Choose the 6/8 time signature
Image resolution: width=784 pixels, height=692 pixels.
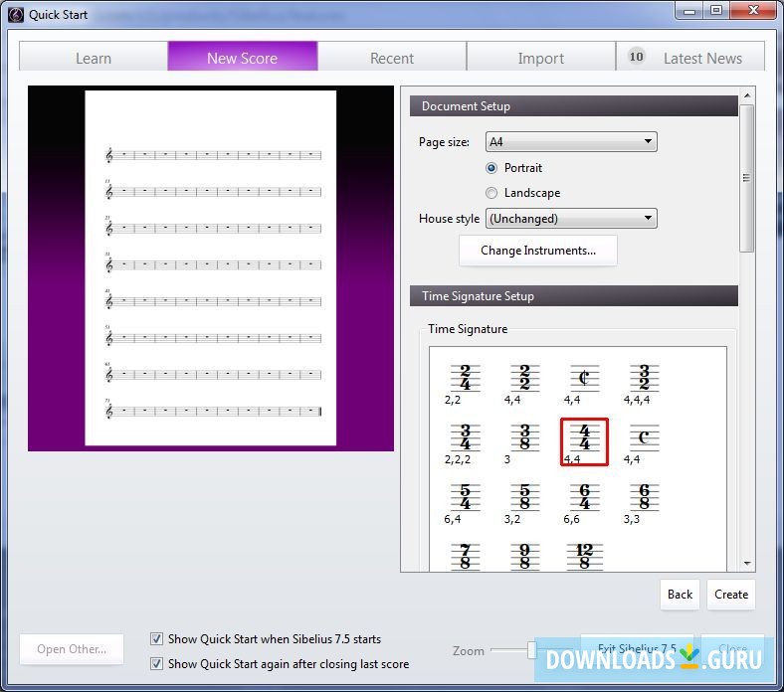click(644, 497)
